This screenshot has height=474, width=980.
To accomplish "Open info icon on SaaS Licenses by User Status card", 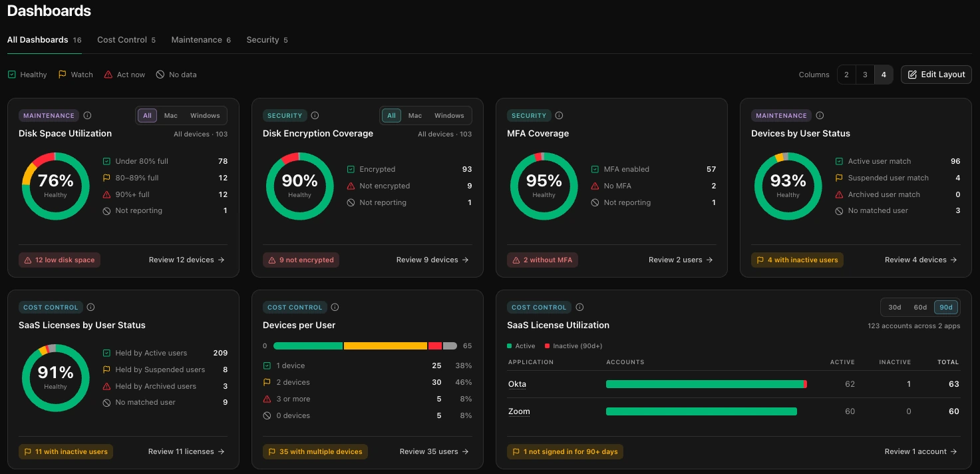I will tap(90, 308).
